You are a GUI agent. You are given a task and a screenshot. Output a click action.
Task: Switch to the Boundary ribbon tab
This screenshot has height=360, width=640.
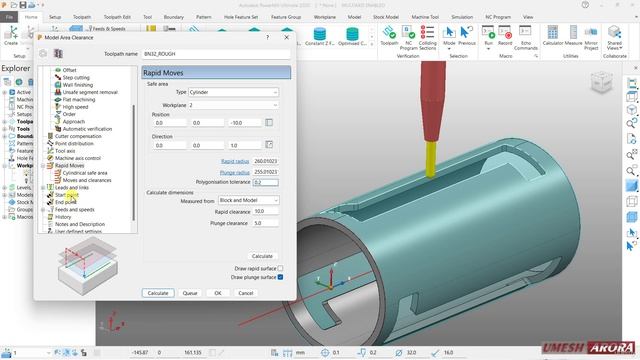(x=173, y=17)
